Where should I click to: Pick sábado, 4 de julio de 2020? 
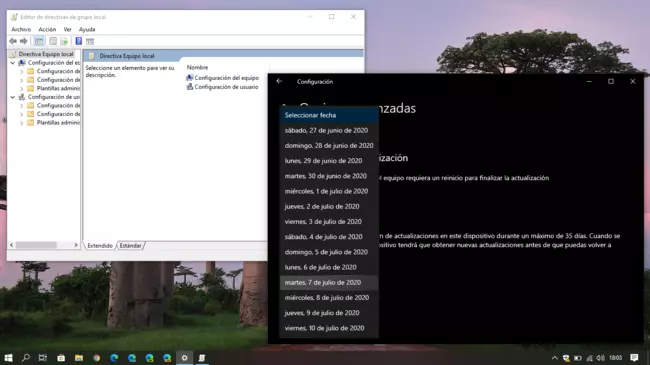pos(329,237)
